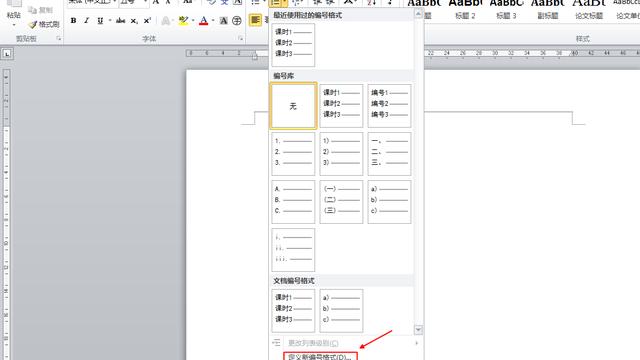Open the font color dropdown arrow

(213, 20)
